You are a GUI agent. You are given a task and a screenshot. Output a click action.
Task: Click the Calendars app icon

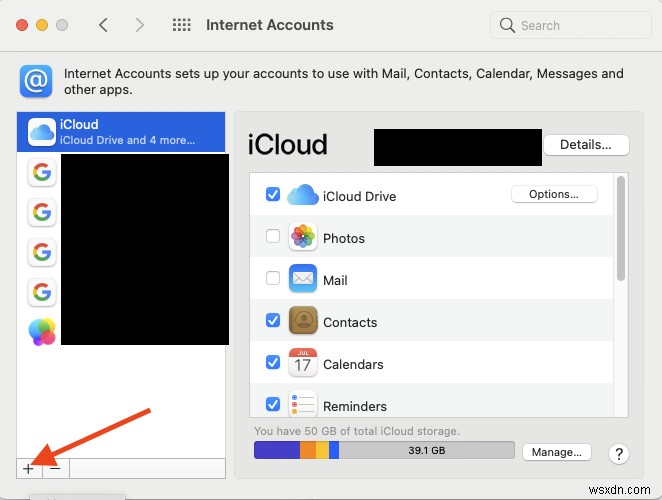click(303, 362)
